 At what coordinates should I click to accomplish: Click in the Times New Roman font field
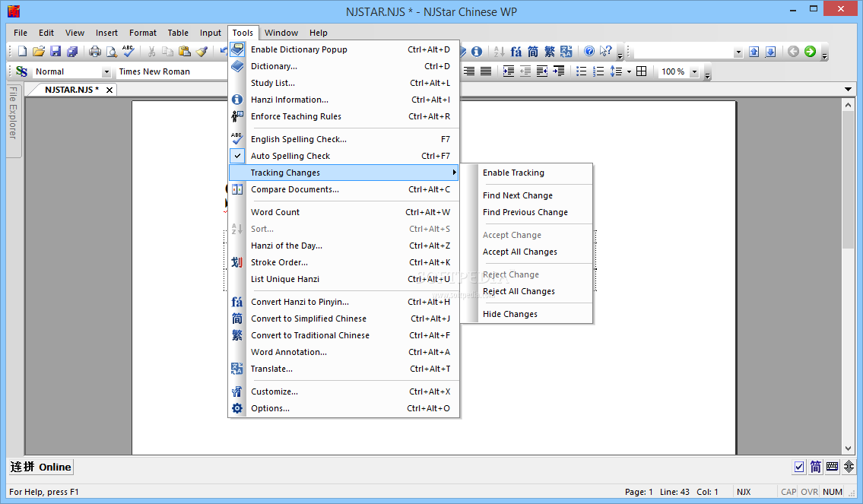point(170,72)
